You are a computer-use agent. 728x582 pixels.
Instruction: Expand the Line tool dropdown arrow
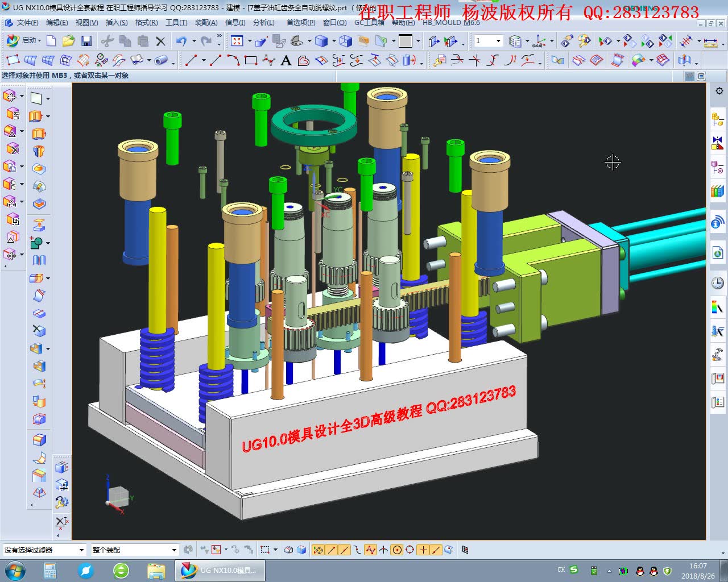click(203, 60)
